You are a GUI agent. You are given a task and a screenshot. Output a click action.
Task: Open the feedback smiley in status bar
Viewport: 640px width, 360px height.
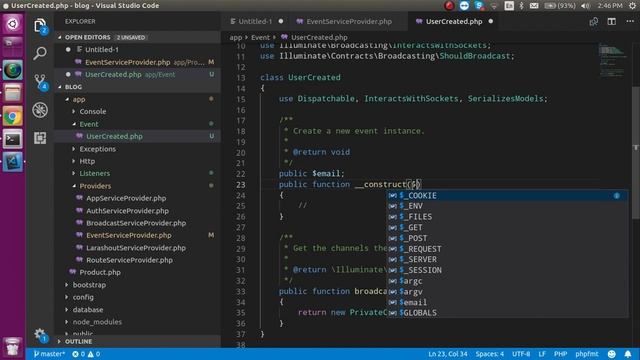pos(611,354)
